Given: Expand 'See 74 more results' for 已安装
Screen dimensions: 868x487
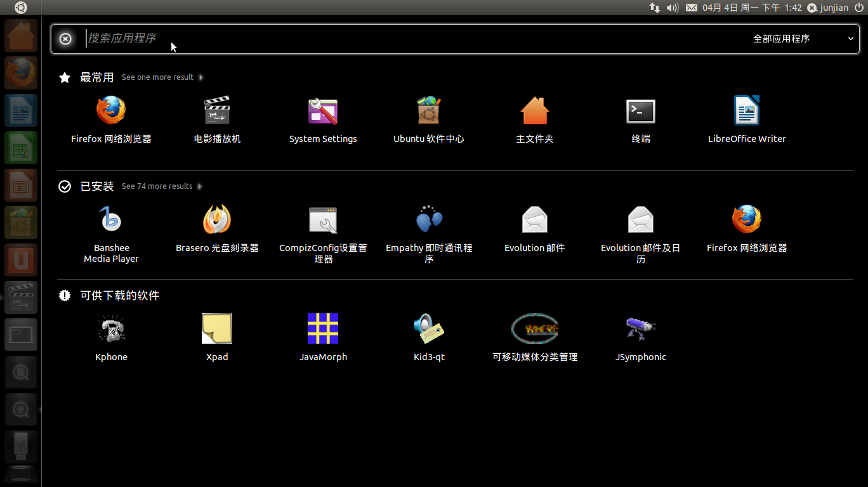Looking at the screenshot, I should click(162, 186).
